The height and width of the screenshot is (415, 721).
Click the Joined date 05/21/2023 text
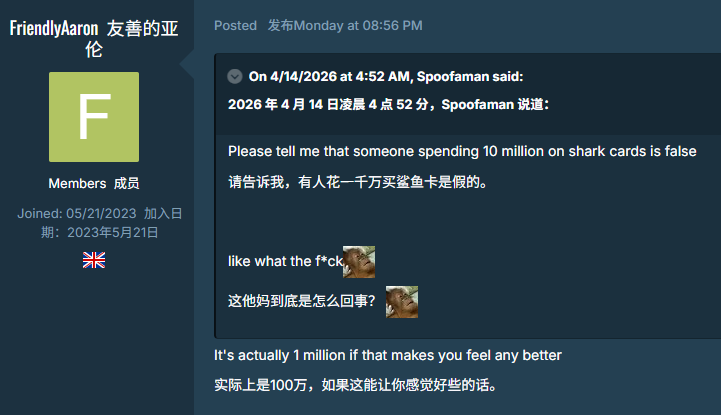[x=77, y=213]
